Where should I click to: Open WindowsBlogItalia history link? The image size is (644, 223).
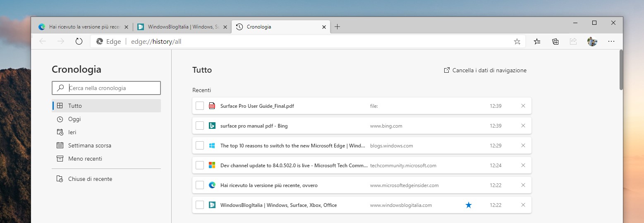(279, 205)
